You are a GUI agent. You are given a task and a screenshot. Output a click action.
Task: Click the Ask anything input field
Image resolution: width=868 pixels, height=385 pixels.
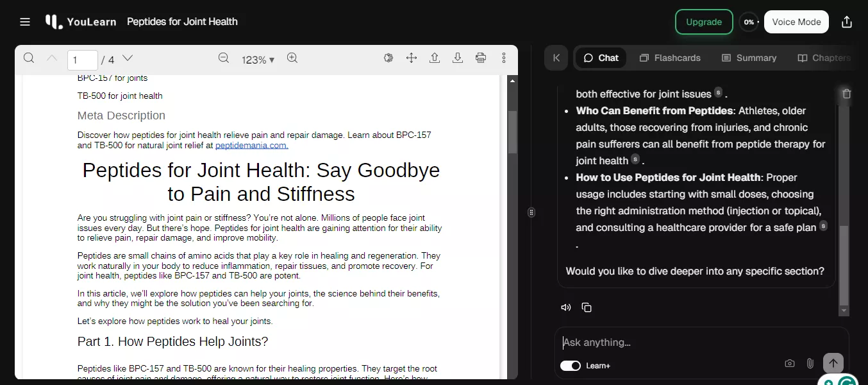(701, 343)
